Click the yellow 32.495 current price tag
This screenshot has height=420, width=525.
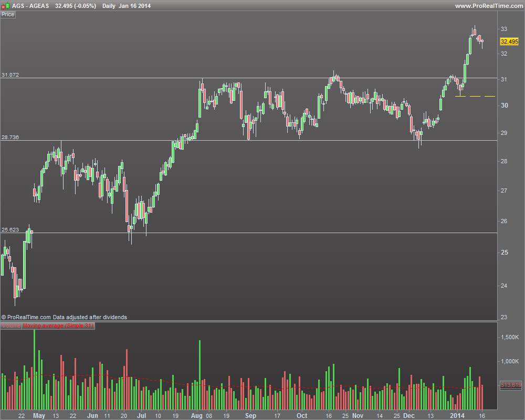pyautogui.click(x=509, y=41)
